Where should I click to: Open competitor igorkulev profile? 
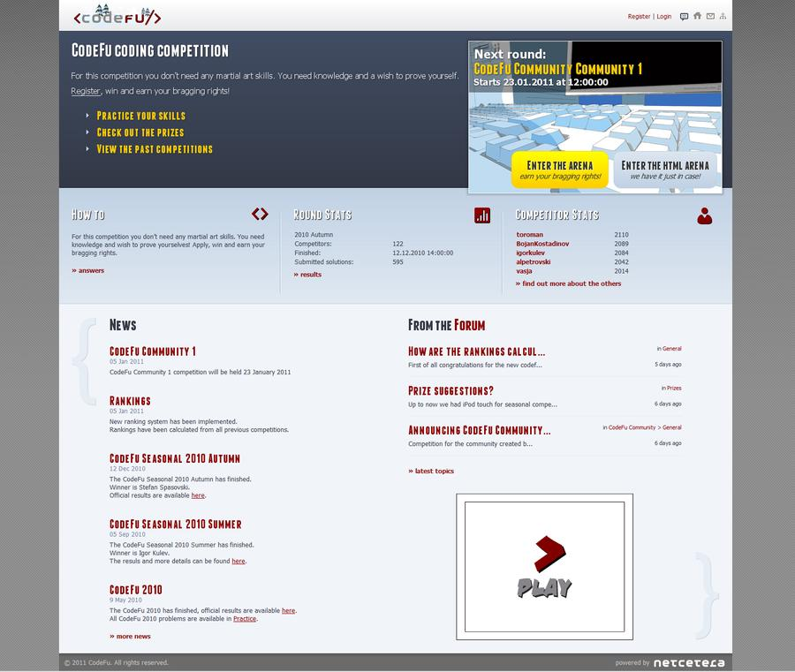(x=530, y=253)
